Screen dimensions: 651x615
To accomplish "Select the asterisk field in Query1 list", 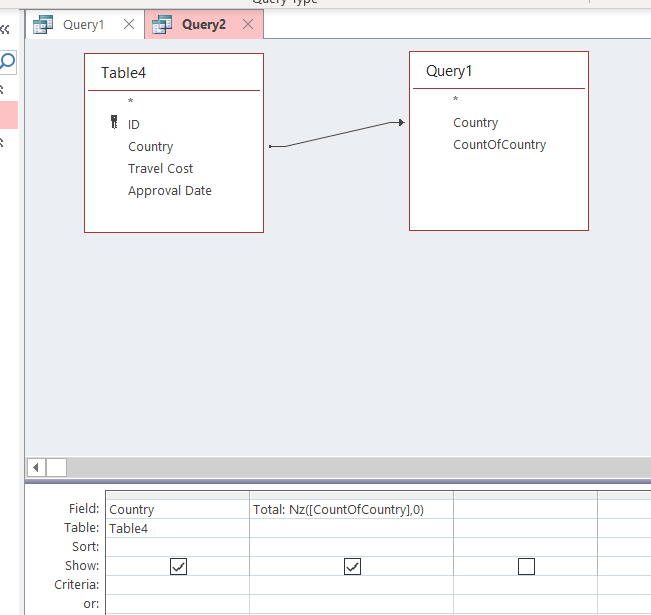I will pos(455,99).
